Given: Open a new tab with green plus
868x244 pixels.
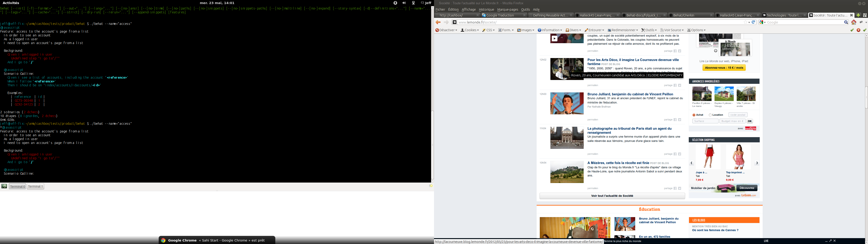Looking at the screenshot, I should coord(858,15).
